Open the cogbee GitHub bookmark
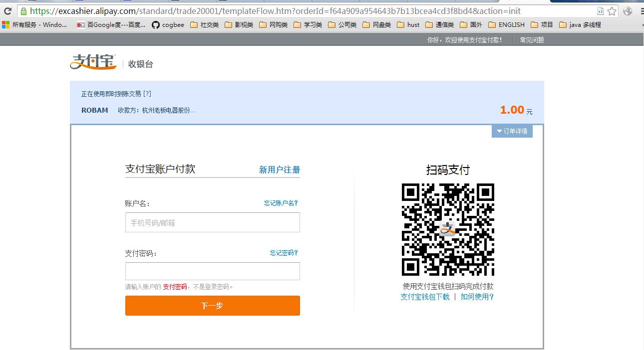 click(x=168, y=24)
